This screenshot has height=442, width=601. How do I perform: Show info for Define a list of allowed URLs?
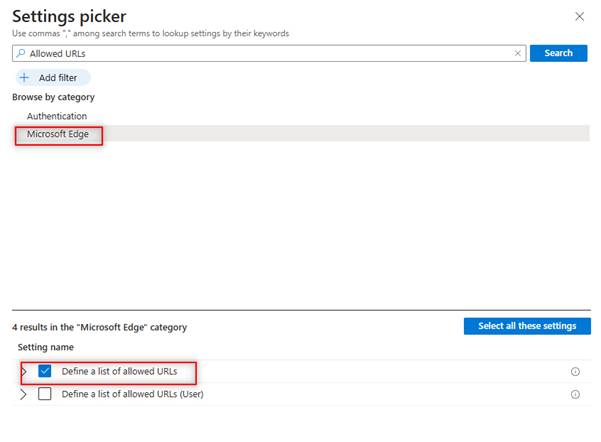(575, 371)
